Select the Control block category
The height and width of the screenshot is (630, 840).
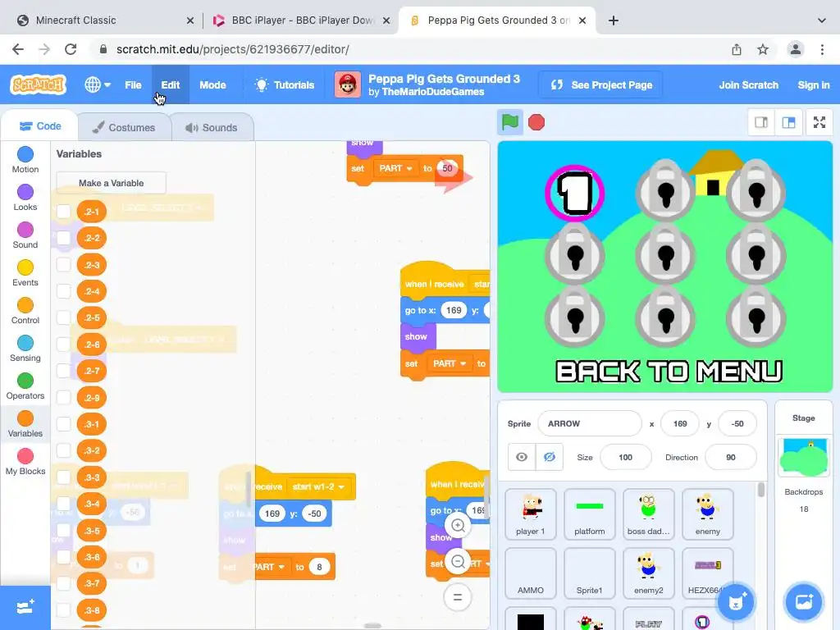[25, 311]
